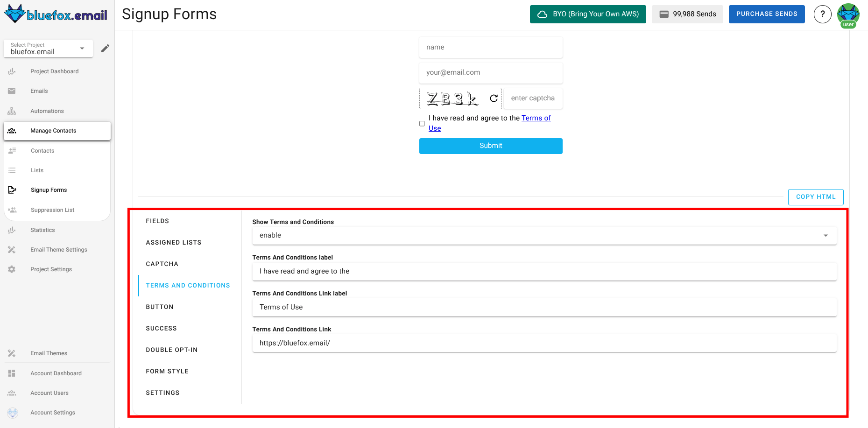Open the Emails section icon in sidebar

click(x=12, y=91)
